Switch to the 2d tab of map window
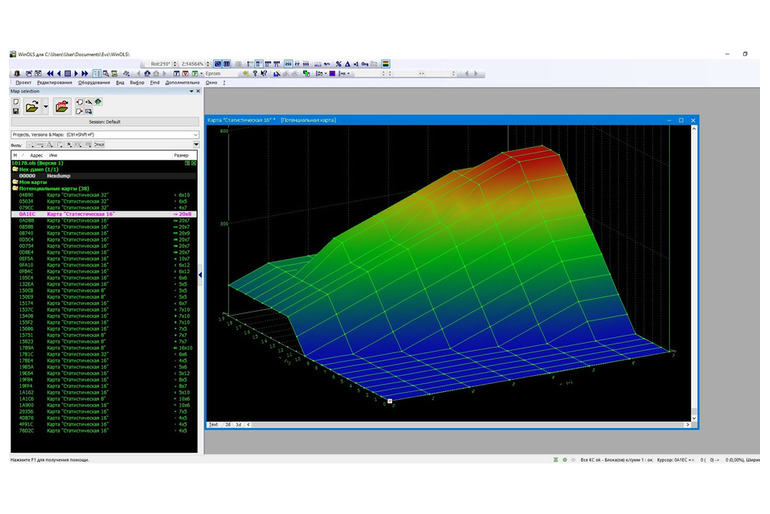Viewport: 770px width, 514px height. coord(228,425)
